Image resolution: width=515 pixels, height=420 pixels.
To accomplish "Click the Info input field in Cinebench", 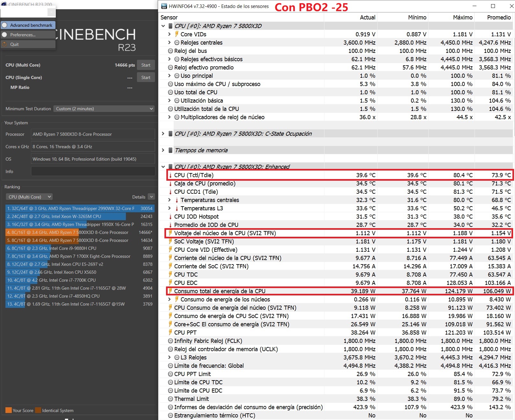I will click(93, 171).
